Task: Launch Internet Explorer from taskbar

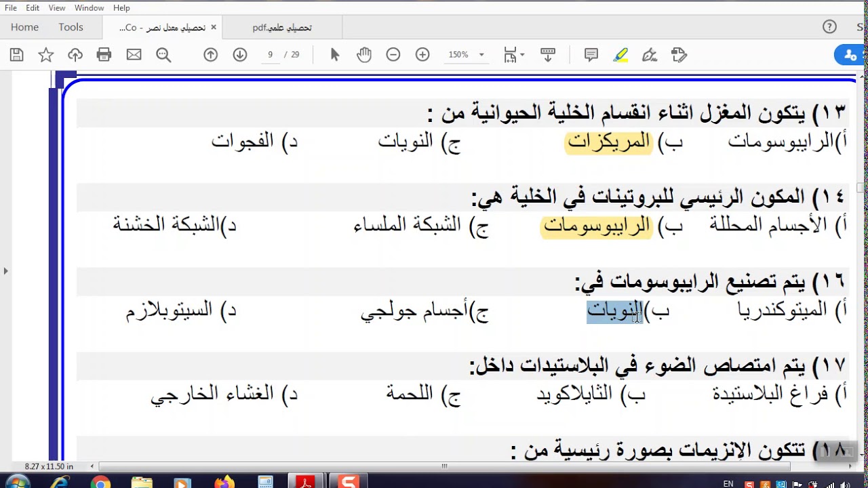Action: coord(60,482)
